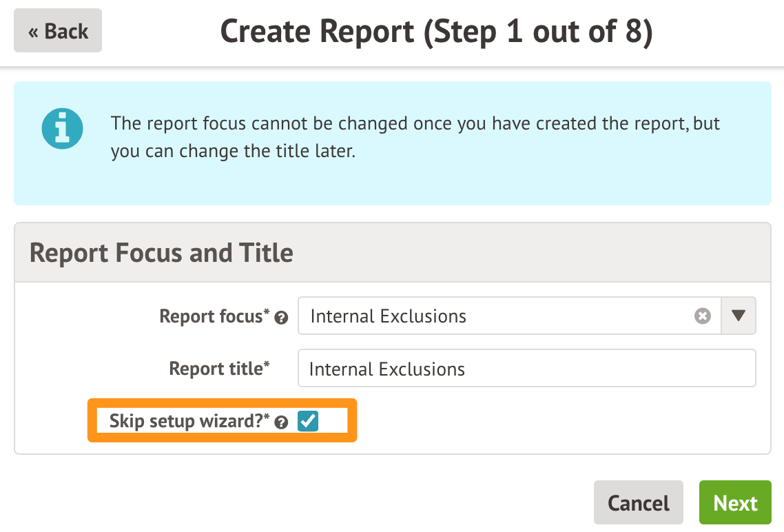Viewport: 784px width, 532px height.
Task: Clear the Report focus selection
Action: [x=702, y=316]
